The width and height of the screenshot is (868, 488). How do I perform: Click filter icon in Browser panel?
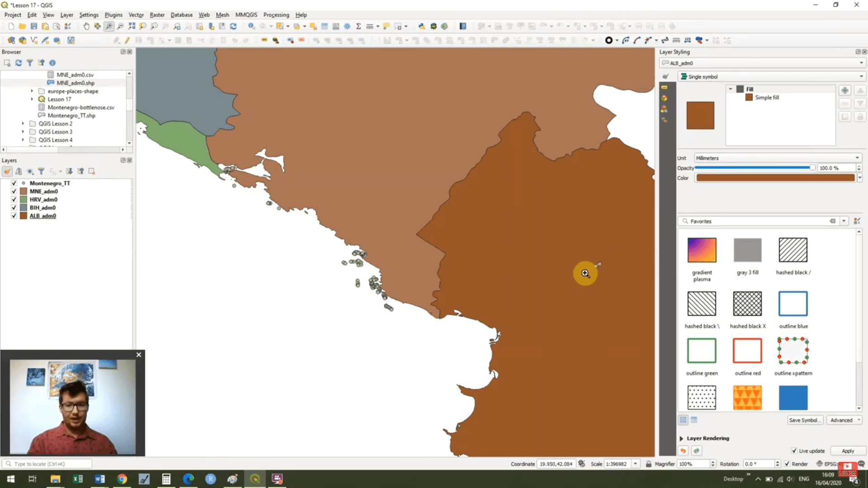pyautogui.click(x=30, y=63)
